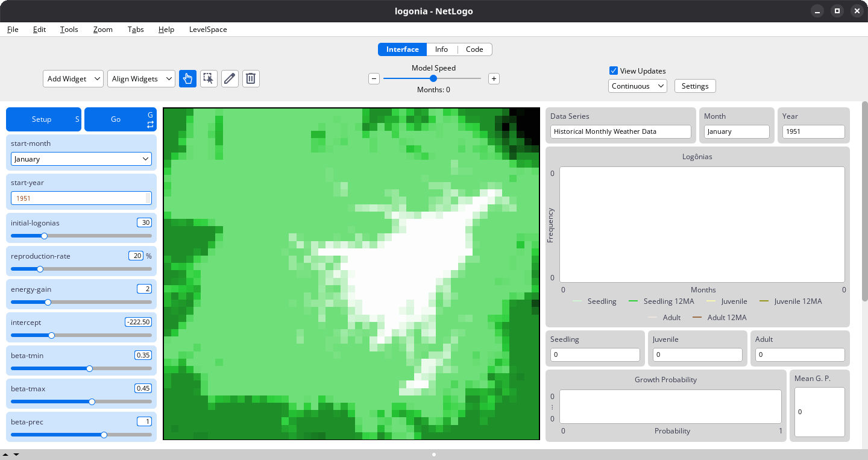Select the interact hand tool icon
Image resolution: width=868 pixels, height=460 pixels.
[x=187, y=78]
